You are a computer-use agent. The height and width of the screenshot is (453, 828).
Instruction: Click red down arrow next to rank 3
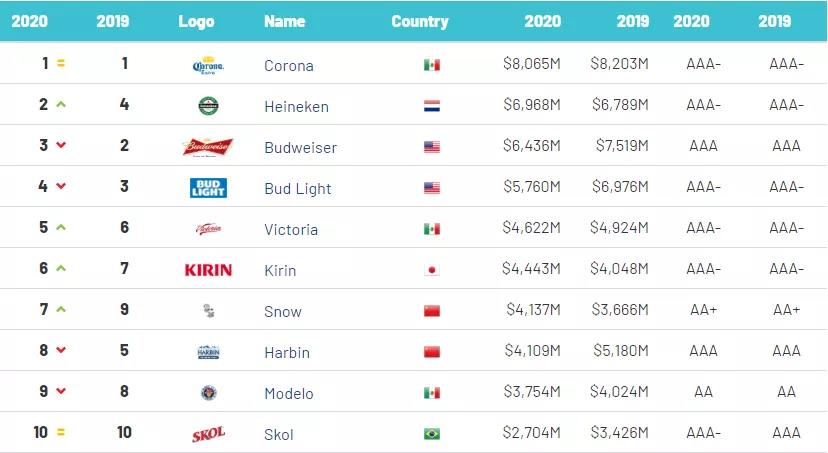pos(61,145)
